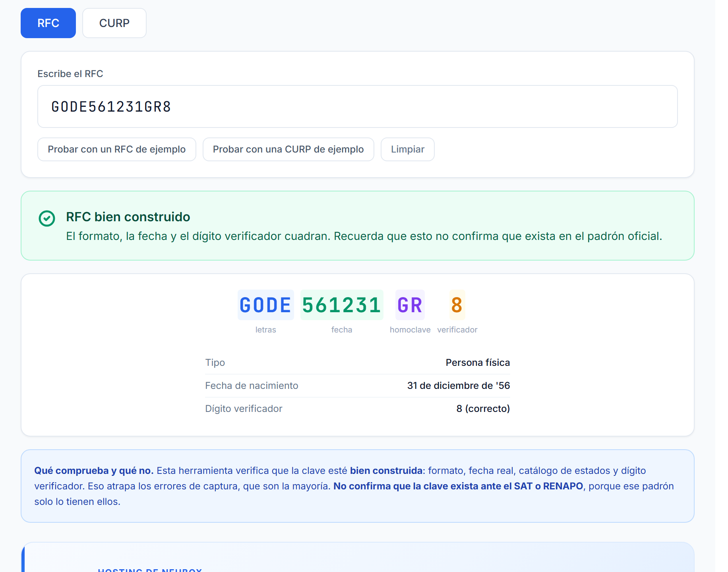Click the 'Qué comprueba y qué no.' text
The image size is (728, 572).
94,471
